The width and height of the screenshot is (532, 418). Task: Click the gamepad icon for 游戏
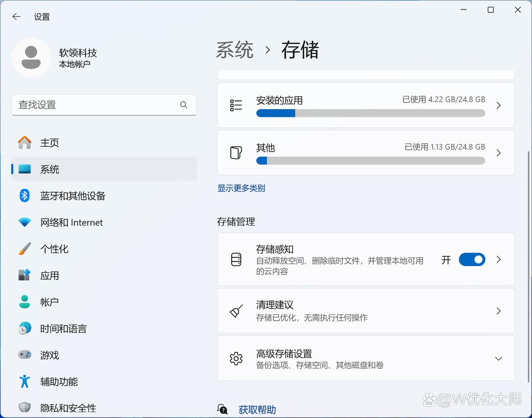click(x=24, y=355)
